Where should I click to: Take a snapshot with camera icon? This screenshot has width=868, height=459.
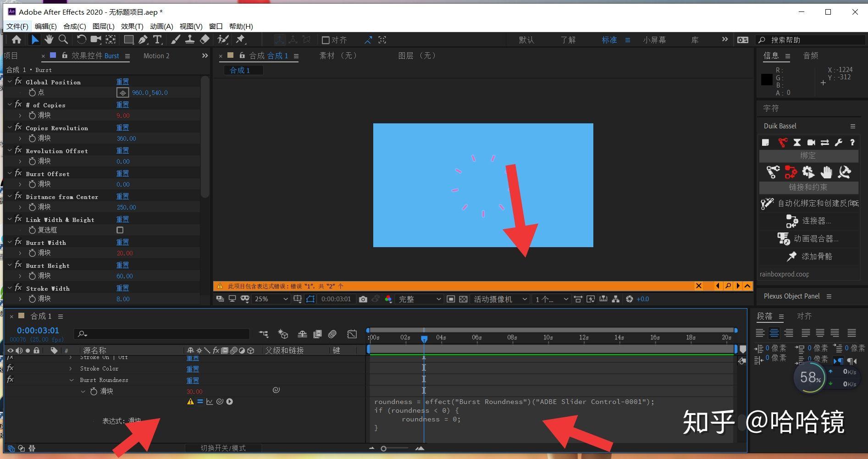coord(363,299)
